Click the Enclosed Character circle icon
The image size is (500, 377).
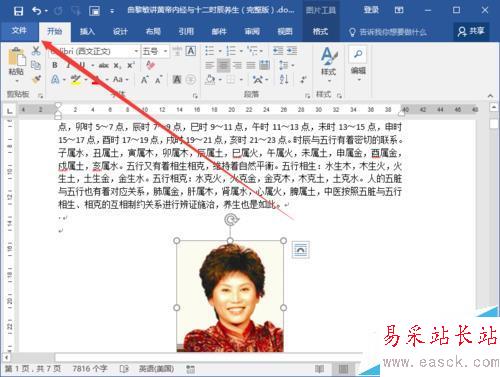coord(190,80)
